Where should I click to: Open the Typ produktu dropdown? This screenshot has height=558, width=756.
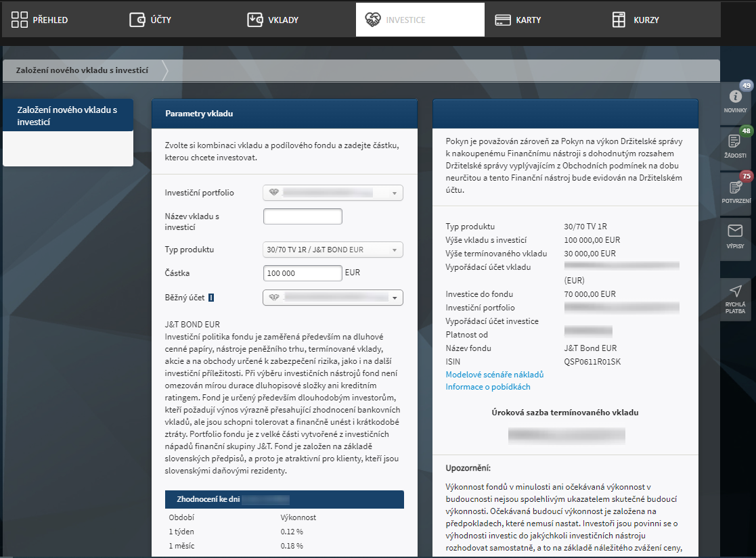(332, 250)
